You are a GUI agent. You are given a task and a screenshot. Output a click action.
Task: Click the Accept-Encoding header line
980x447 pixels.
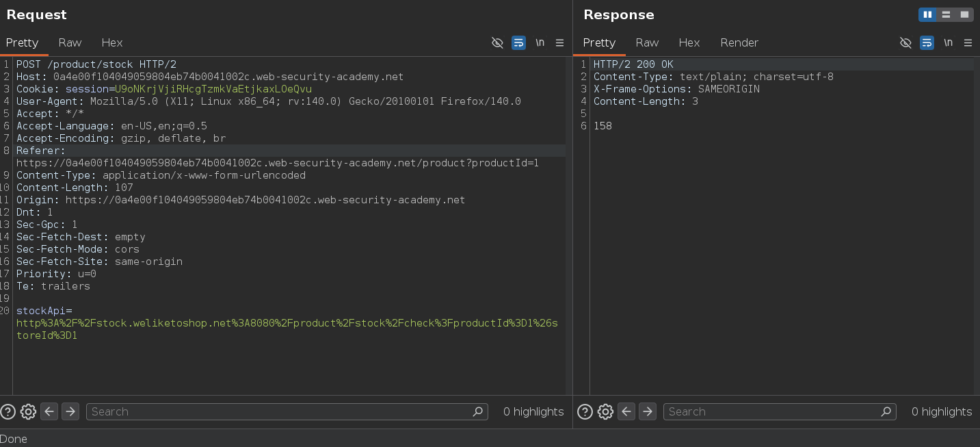(x=121, y=138)
